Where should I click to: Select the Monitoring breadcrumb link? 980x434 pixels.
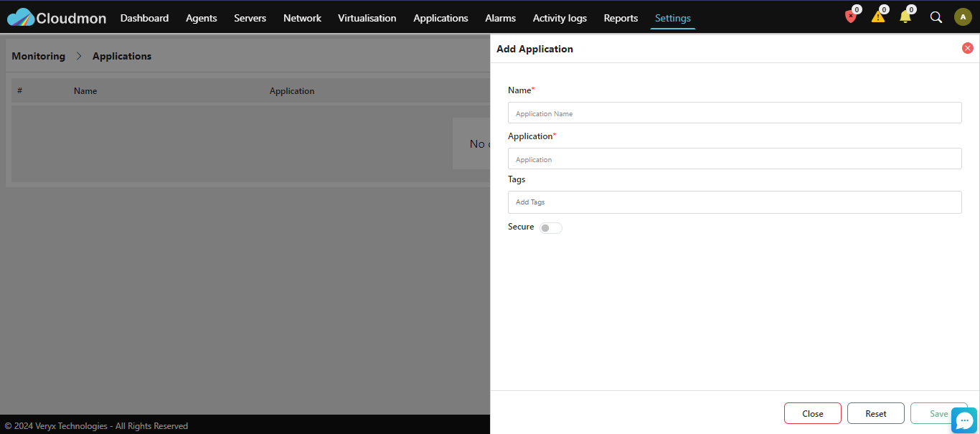click(38, 56)
